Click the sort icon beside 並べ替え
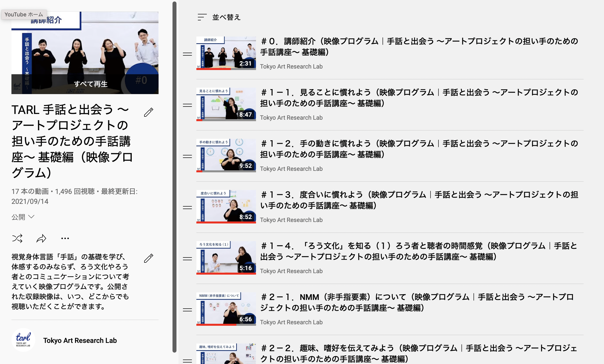604x364 pixels. (202, 17)
